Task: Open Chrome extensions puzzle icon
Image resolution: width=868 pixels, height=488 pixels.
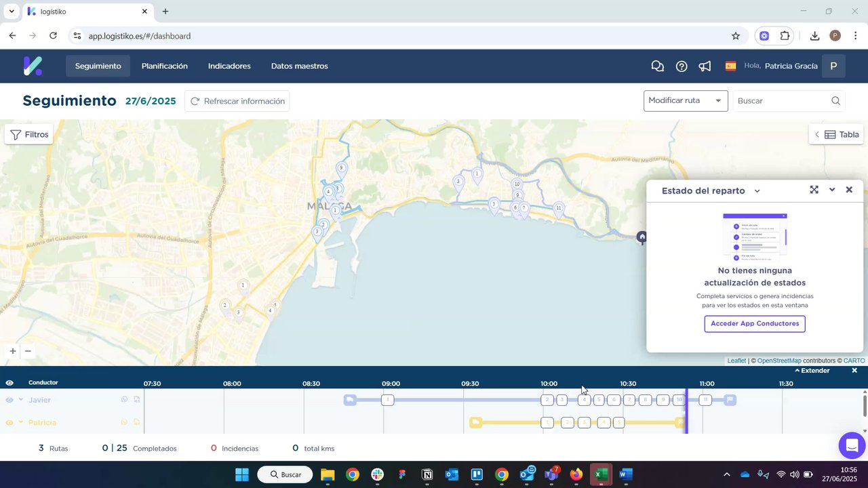Action: [785, 36]
